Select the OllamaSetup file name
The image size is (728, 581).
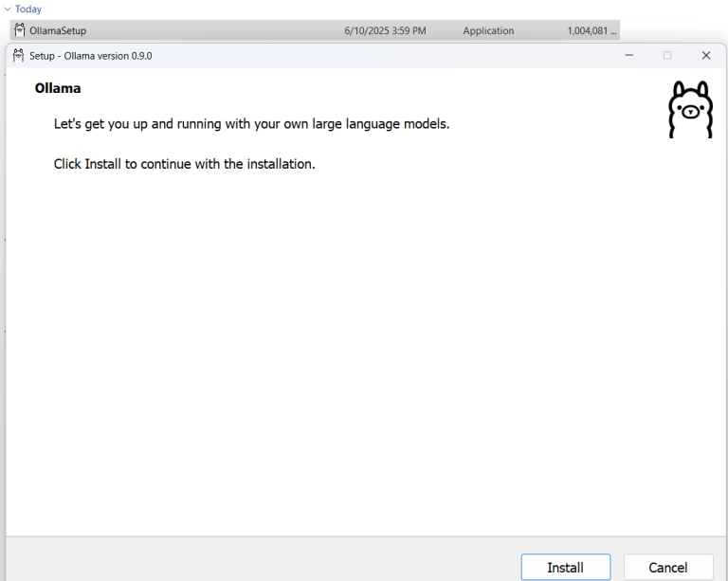pyautogui.click(x=58, y=30)
